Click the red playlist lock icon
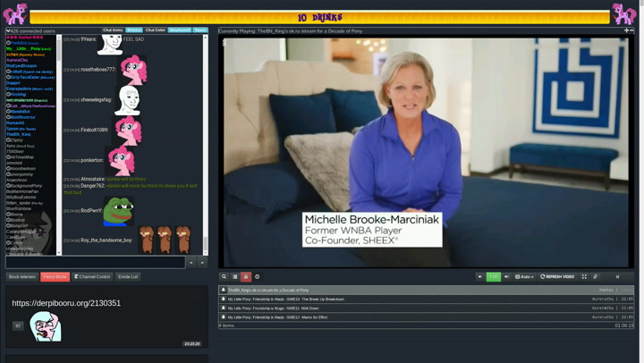This screenshot has height=363, width=644. (x=246, y=277)
